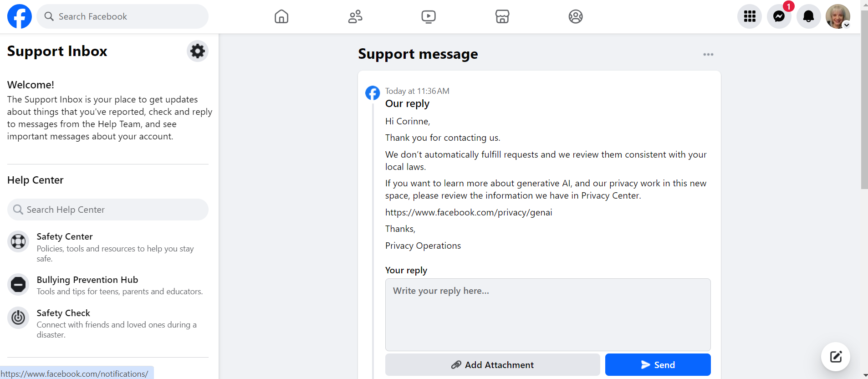Open the Marketplace icon

[502, 16]
